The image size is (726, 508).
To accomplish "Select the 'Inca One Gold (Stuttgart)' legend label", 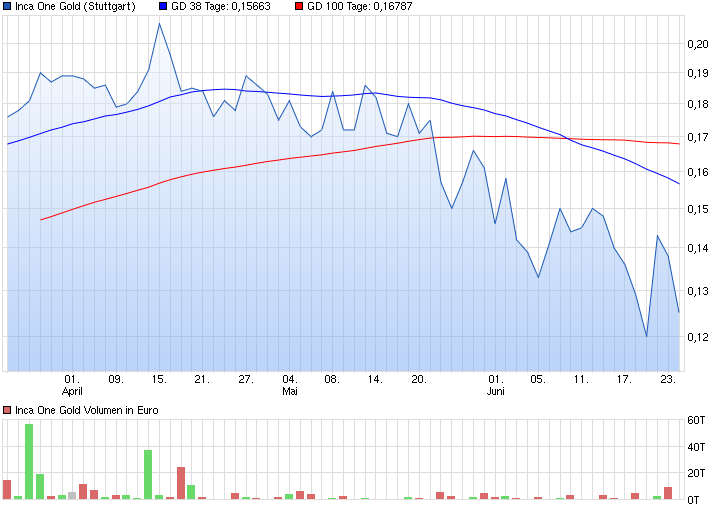I will click(x=75, y=6).
